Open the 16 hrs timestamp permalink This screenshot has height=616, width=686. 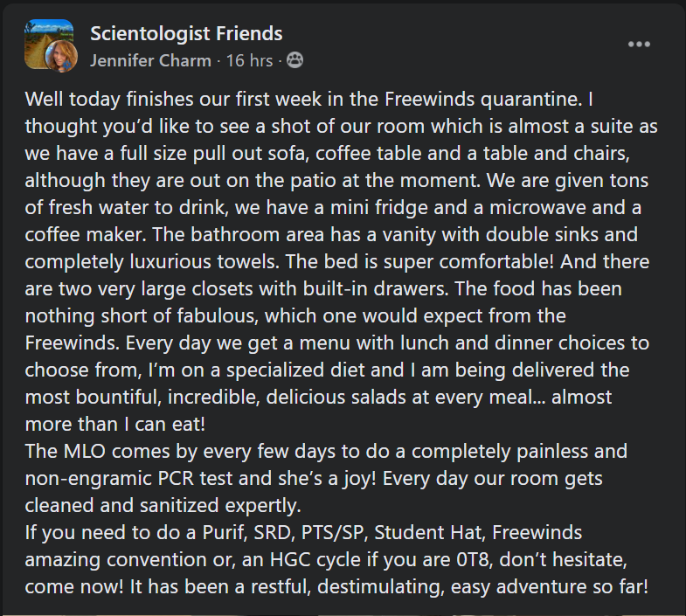[x=249, y=61]
